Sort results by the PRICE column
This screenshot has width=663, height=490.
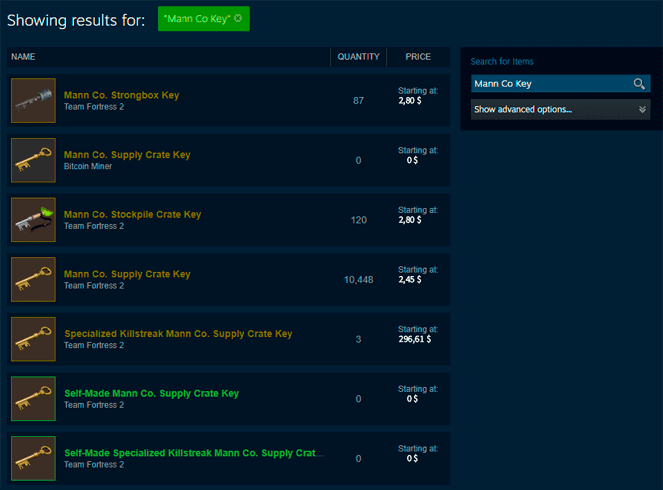[418, 57]
